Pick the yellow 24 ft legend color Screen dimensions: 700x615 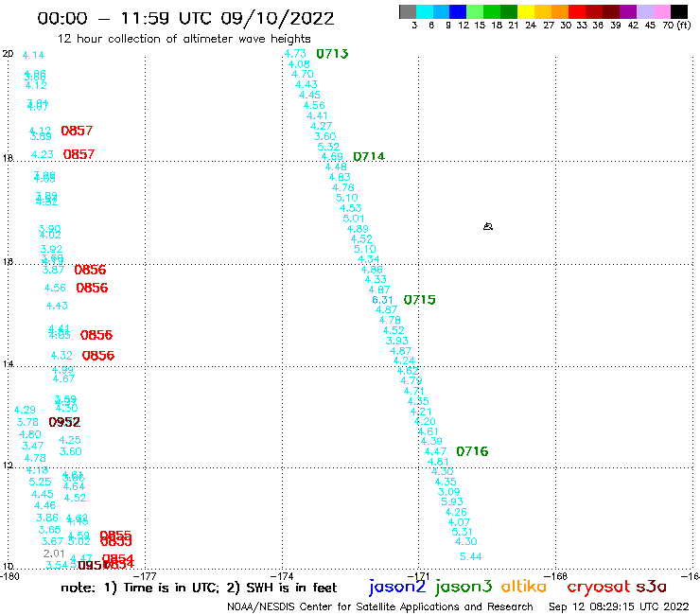click(526, 11)
